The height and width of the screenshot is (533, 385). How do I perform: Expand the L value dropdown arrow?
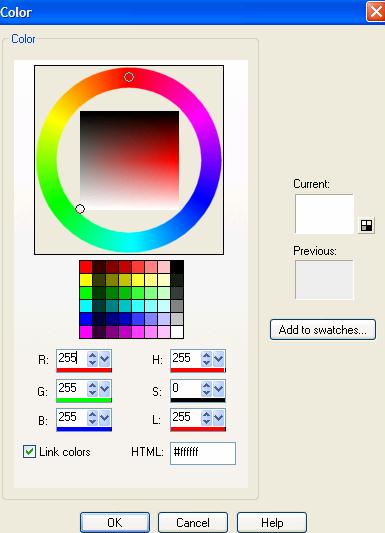218,417
